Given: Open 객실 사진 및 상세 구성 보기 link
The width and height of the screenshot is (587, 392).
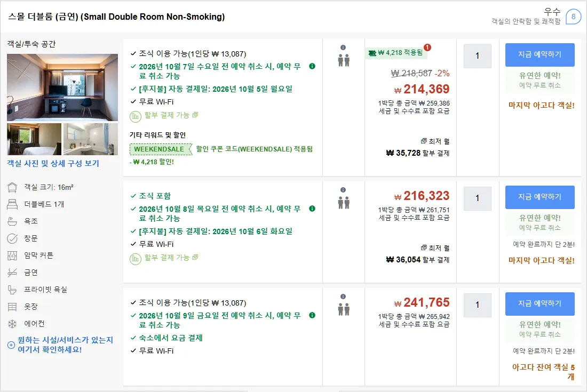Looking at the screenshot, I should click(x=53, y=163).
